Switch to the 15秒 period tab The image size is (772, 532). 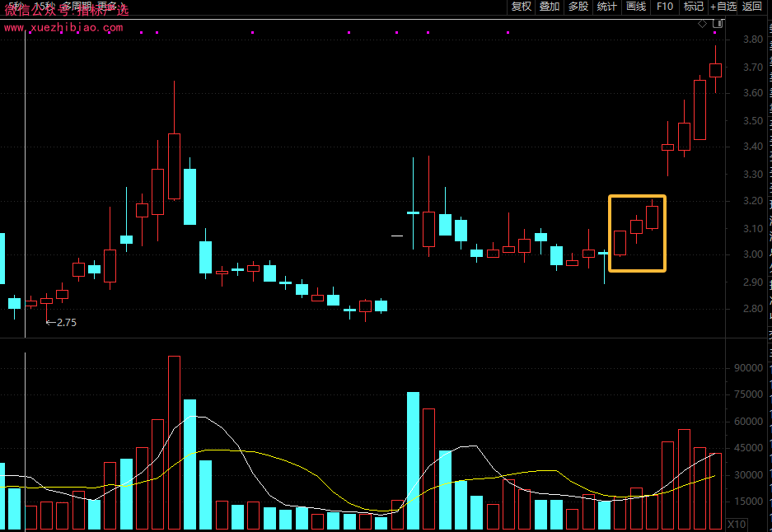click(x=44, y=6)
